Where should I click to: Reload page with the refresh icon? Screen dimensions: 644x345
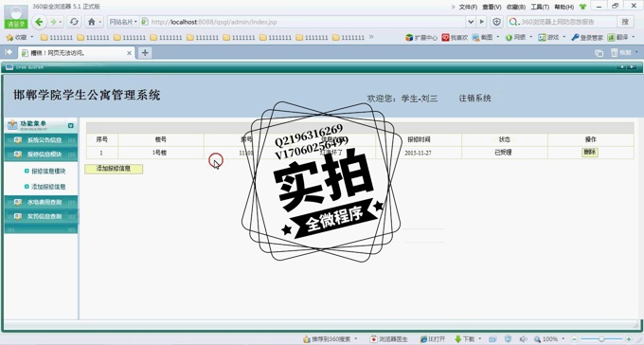(74, 22)
